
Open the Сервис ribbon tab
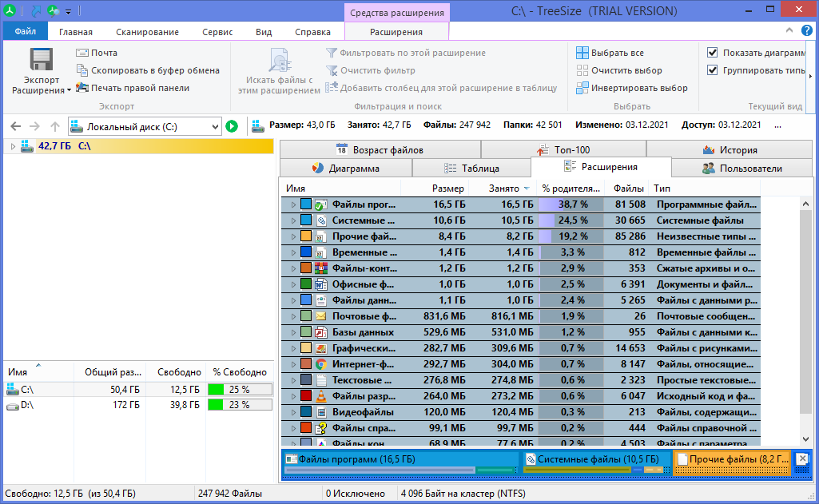(217, 32)
